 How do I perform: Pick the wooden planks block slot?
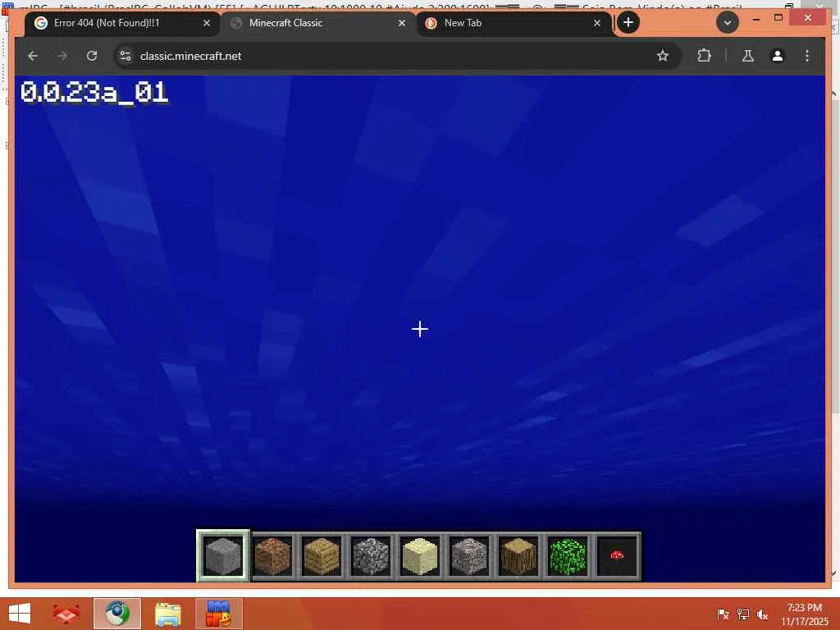click(x=322, y=556)
